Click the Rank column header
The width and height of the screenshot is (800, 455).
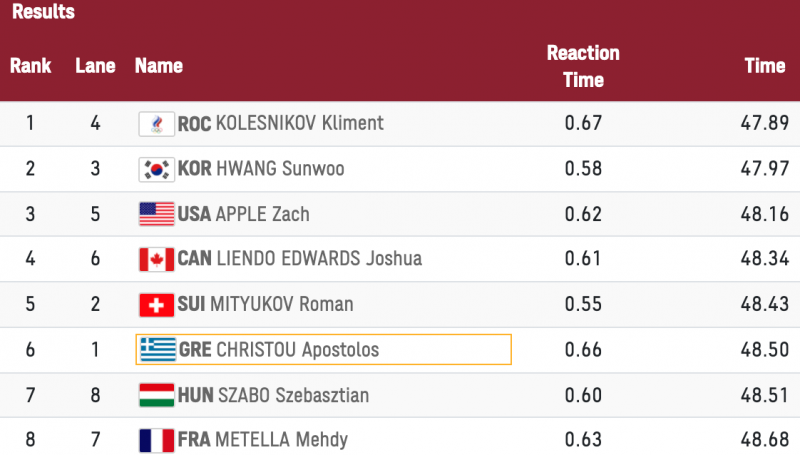(30, 67)
